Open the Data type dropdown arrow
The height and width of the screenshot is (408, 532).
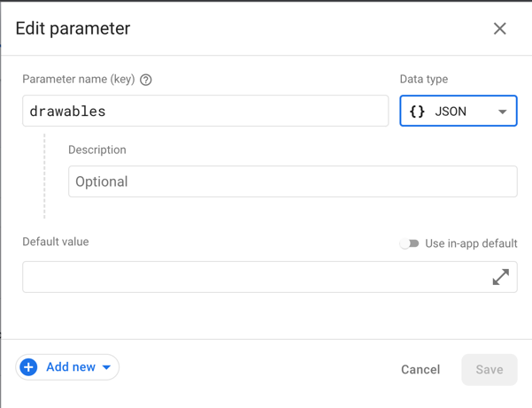coord(503,112)
